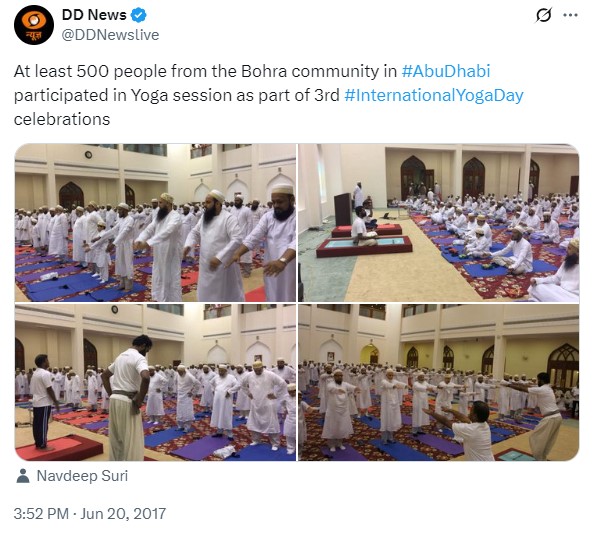Click the tweet text about Bohra community

click(x=269, y=95)
